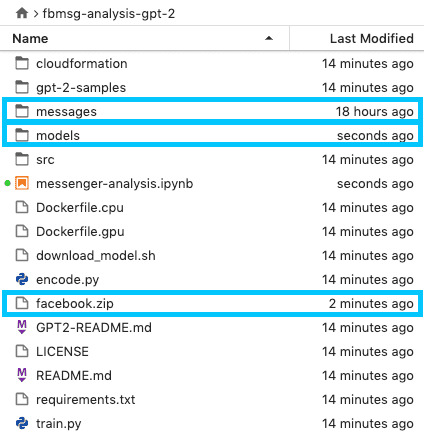Select the folder icon next to cloudformation
The width and height of the screenshot is (424, 442).
22,63
